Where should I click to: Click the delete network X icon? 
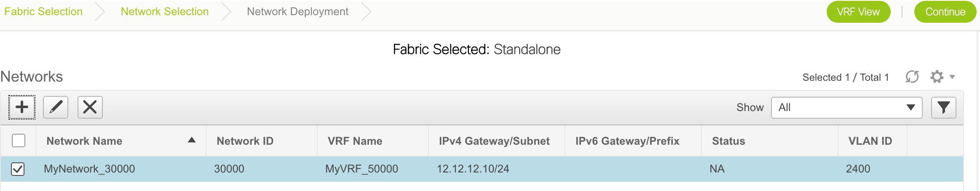coord(90,107)
